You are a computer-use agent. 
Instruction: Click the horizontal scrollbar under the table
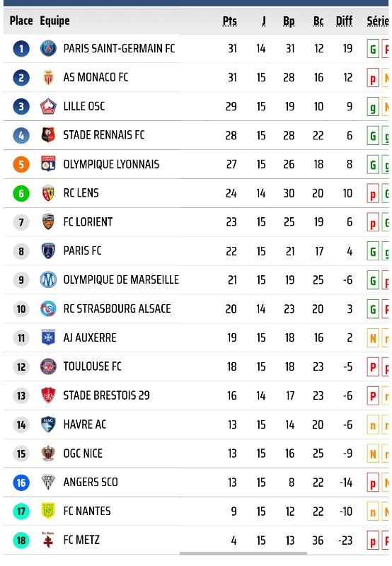pos(243,553)
